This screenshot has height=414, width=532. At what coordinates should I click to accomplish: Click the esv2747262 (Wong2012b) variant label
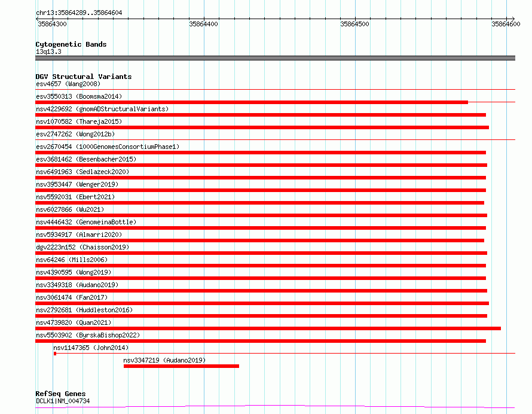point(75,134)
